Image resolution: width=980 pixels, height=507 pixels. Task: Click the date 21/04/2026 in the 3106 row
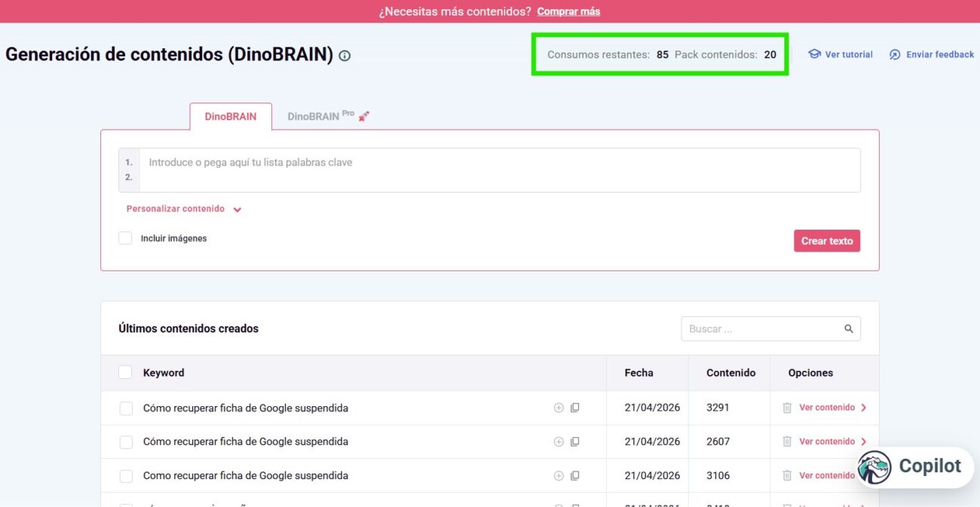point(652,475)
